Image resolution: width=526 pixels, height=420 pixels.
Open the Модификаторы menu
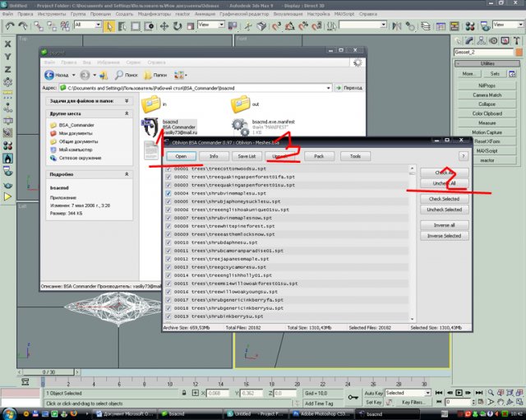click(x=155, y=14)
